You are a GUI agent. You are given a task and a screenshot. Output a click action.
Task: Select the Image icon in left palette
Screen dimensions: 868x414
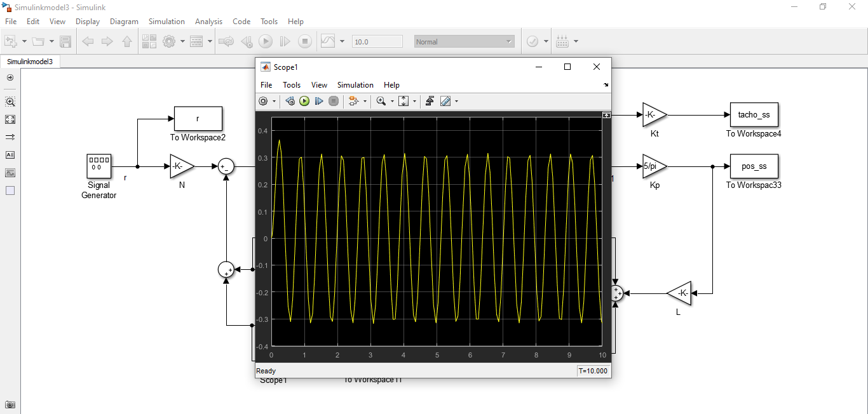point(10,173)
